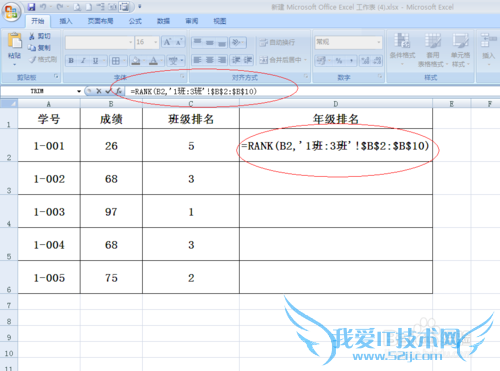This screenshot has height=371, width=500.
Task: Redo the last undone action
Action: [60, 7]
